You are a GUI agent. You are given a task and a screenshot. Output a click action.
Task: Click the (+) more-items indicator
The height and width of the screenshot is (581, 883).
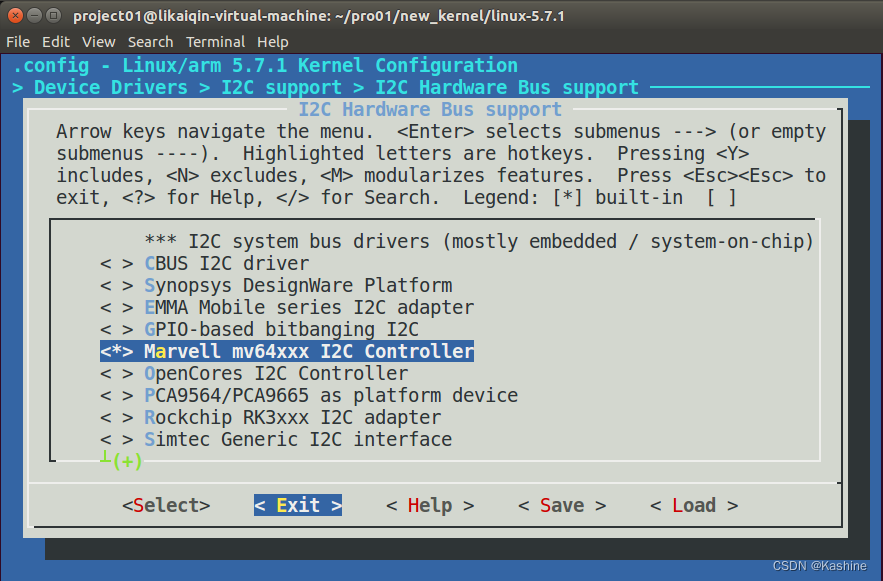pyautogui.click(x=127, y=462)
